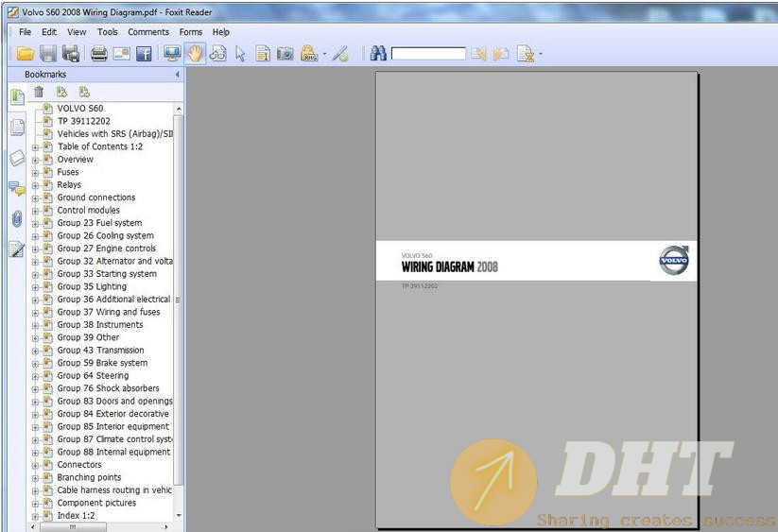Expand the Fuses bookmark node

(x=35, y=173)
